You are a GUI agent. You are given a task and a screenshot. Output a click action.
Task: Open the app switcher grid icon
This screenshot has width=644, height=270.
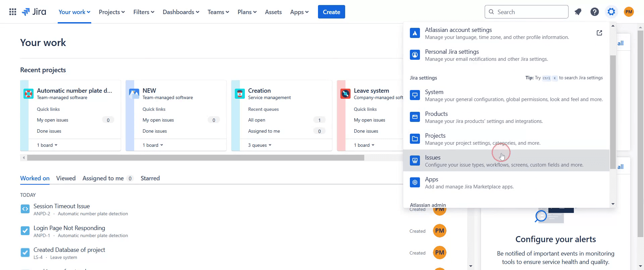click(x=13, y=12)
